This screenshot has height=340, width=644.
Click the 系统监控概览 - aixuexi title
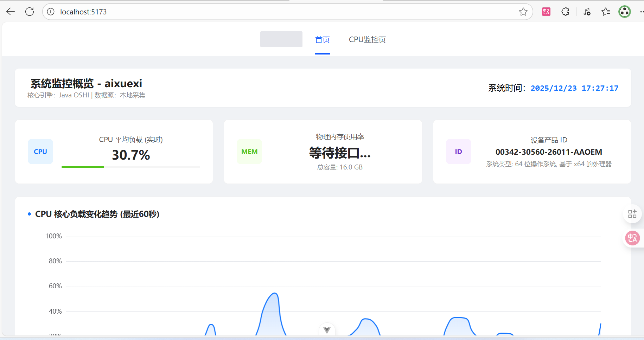86,83
